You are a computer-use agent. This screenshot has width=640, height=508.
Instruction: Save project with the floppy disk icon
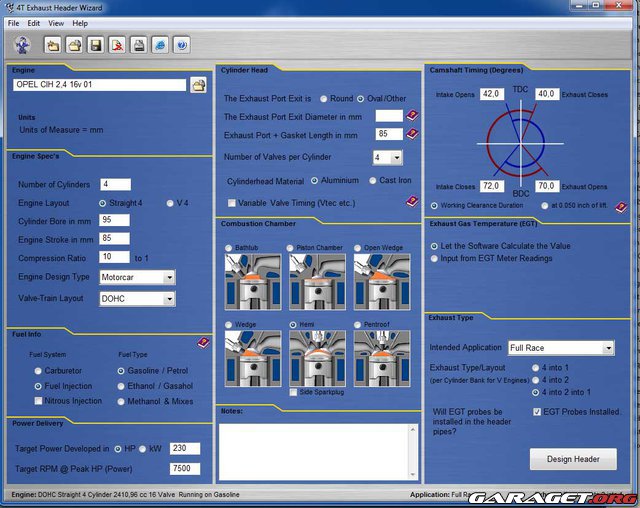pos(95,45)
